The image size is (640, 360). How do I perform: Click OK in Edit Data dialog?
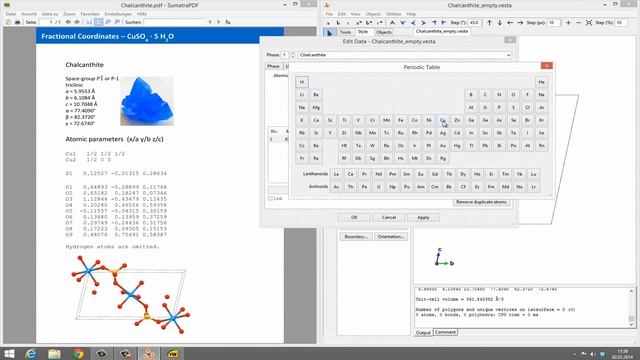(354, 218)
